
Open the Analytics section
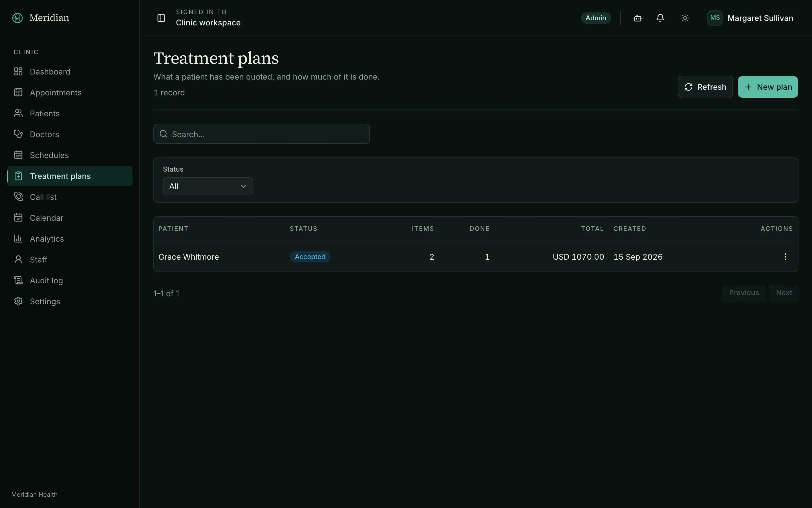pos(69,238)
